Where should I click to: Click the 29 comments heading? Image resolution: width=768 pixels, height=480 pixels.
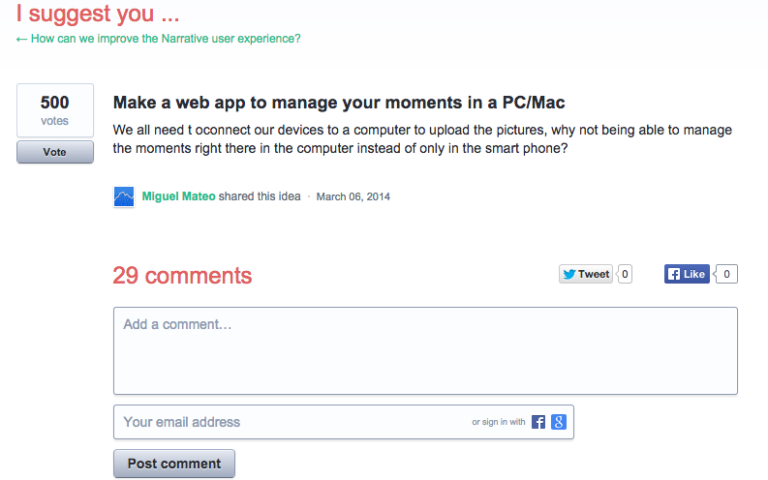tap(182, 275)
